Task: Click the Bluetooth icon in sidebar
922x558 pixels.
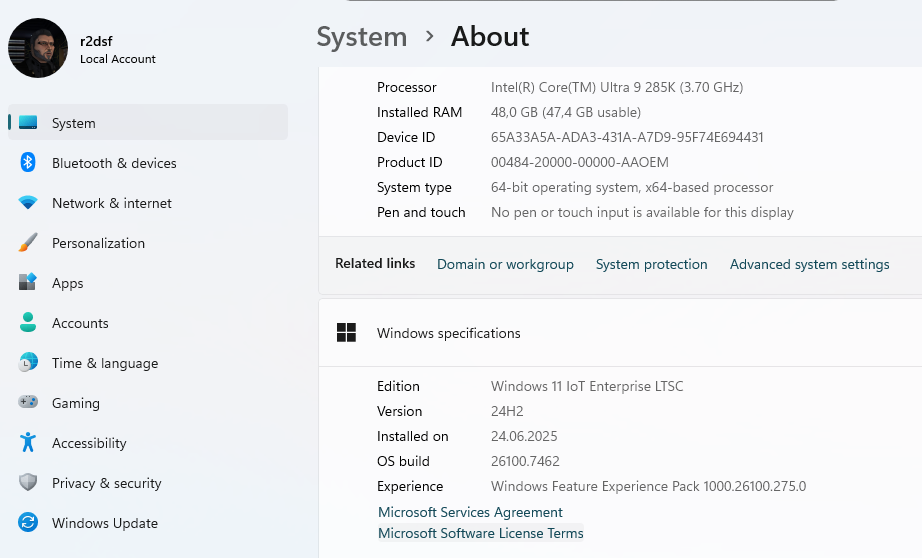Action: tap(28, 163)
